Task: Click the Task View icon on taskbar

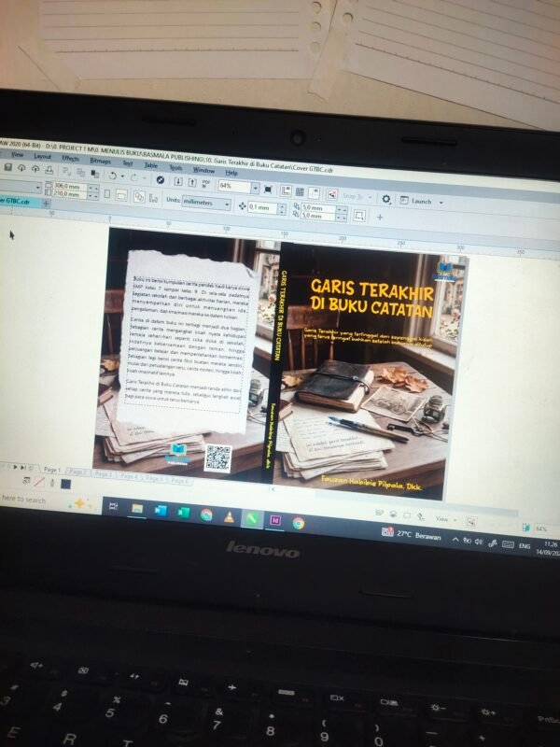Action: point(113,506)
